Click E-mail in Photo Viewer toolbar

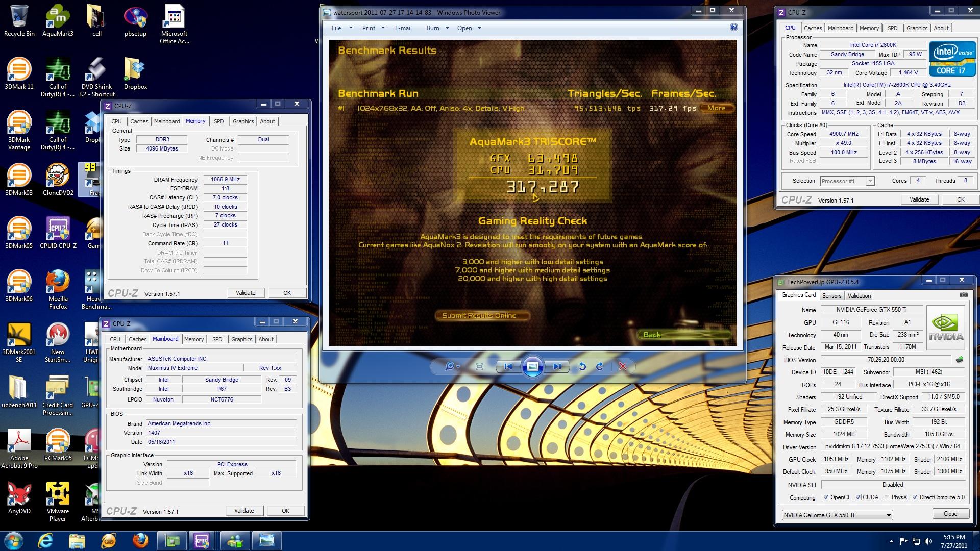(x=403, y=28)
